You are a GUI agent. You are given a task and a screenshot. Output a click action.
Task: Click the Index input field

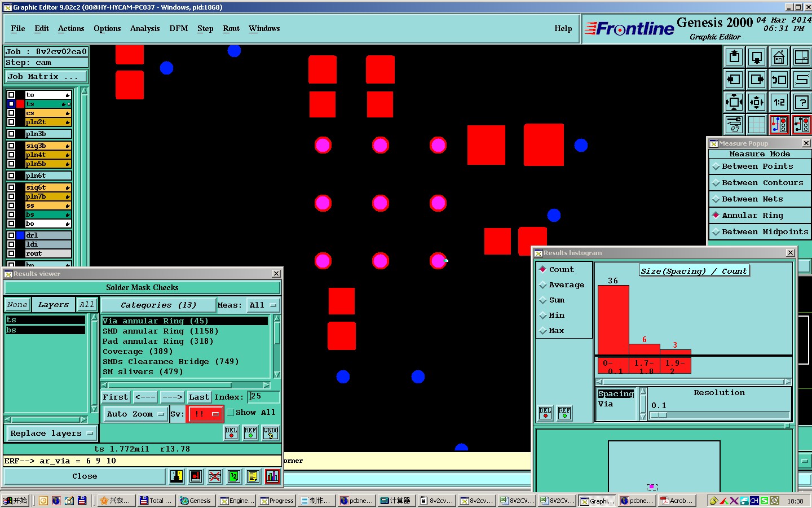263,397
